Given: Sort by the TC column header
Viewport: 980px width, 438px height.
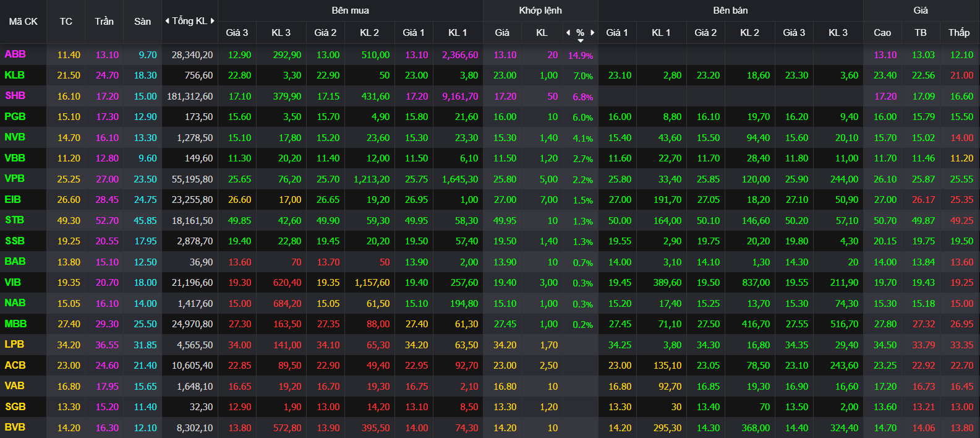Looking at the screenshot, I should (x=66, y=21).
